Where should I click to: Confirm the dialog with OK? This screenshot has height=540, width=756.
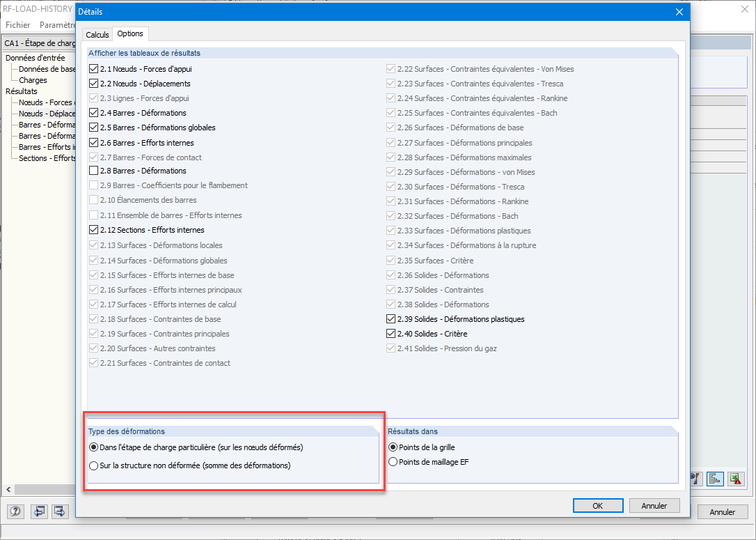click(598, 506)
